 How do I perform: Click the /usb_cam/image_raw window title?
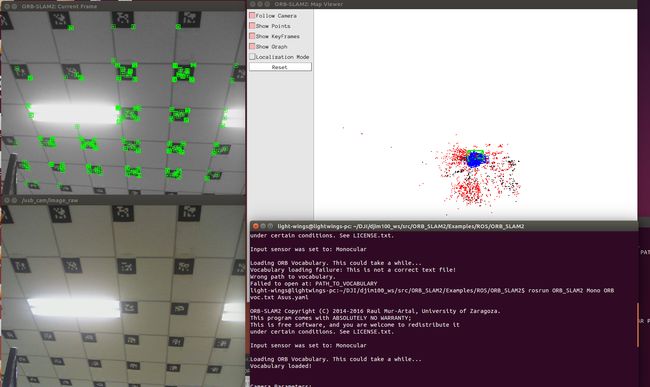[49, 200]
